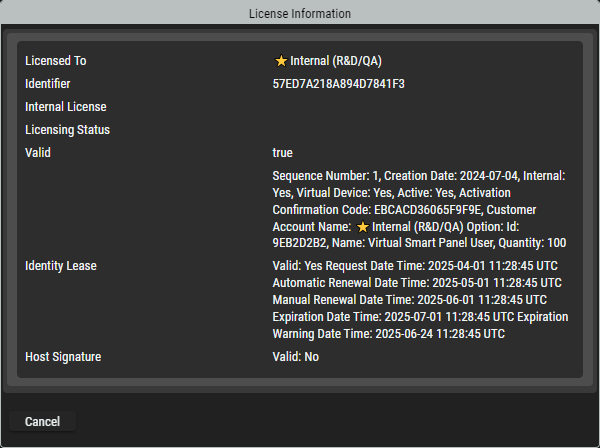The image size is (600, 448).
Task: Click the 'Host Signature' label
Action: pyautogui.click(x=63, y=357)
